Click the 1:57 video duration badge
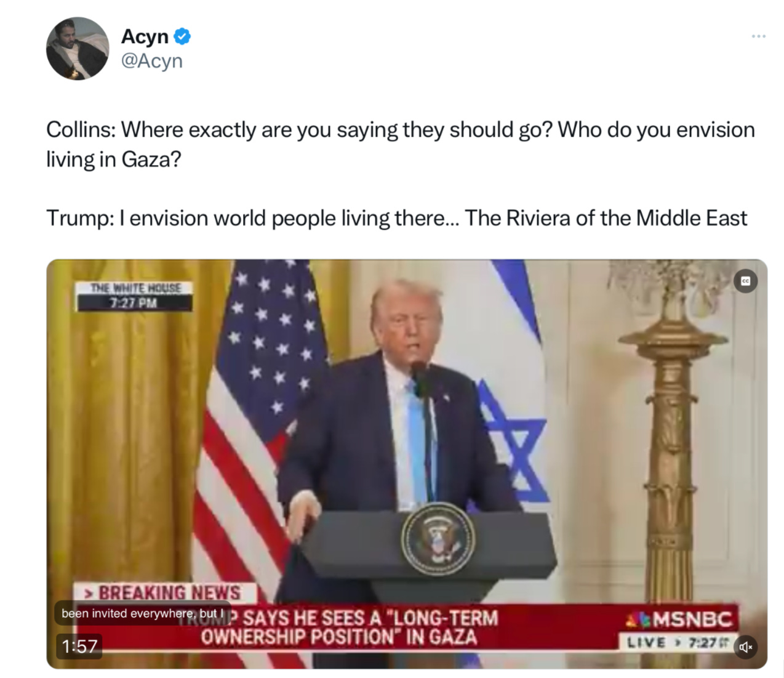Viewport: 784px width, 678px height. tap(79, 646)
